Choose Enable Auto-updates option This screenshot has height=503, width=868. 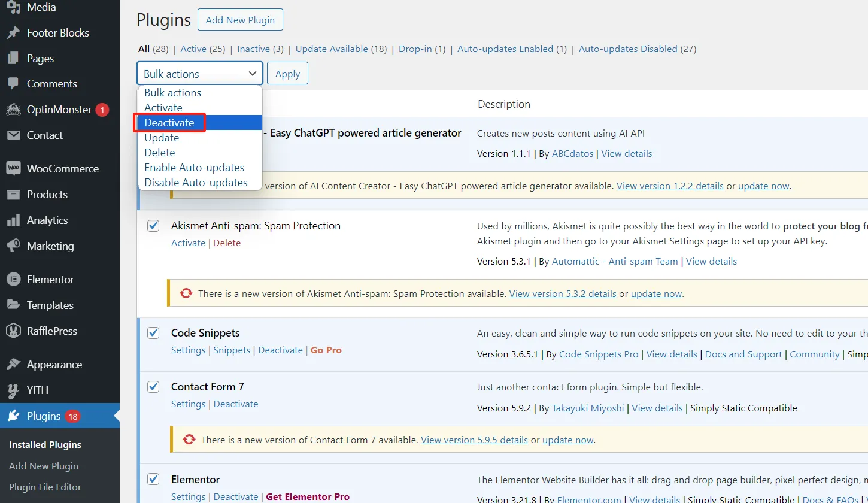(x=200, y=168)
